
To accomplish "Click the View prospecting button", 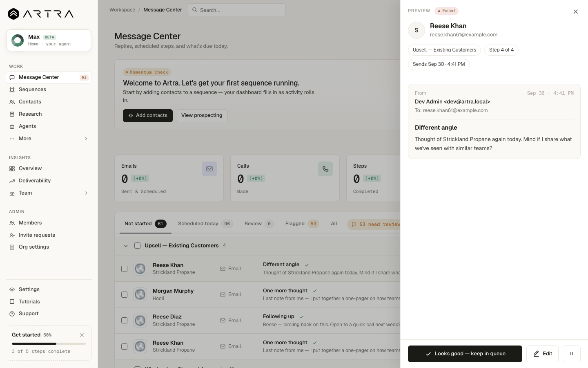I will pyautogui.click(x=202, y=116).
